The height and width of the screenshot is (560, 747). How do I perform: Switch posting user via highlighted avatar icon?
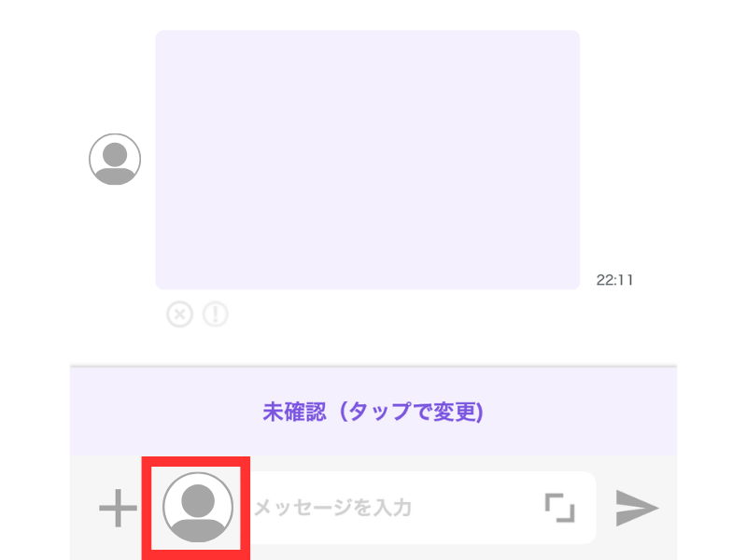[198, 507]
